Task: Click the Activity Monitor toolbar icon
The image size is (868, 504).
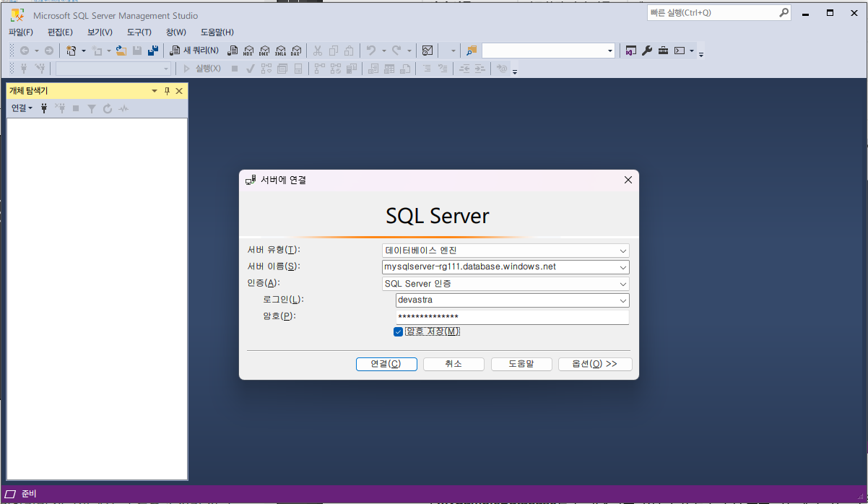Action: pyautogui.click(x=428, y=51)
